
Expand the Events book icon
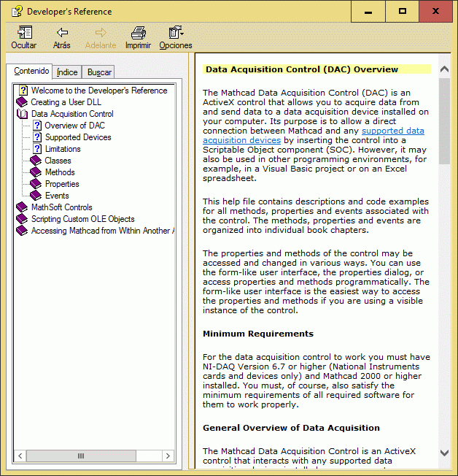click(x=36, y=196)
